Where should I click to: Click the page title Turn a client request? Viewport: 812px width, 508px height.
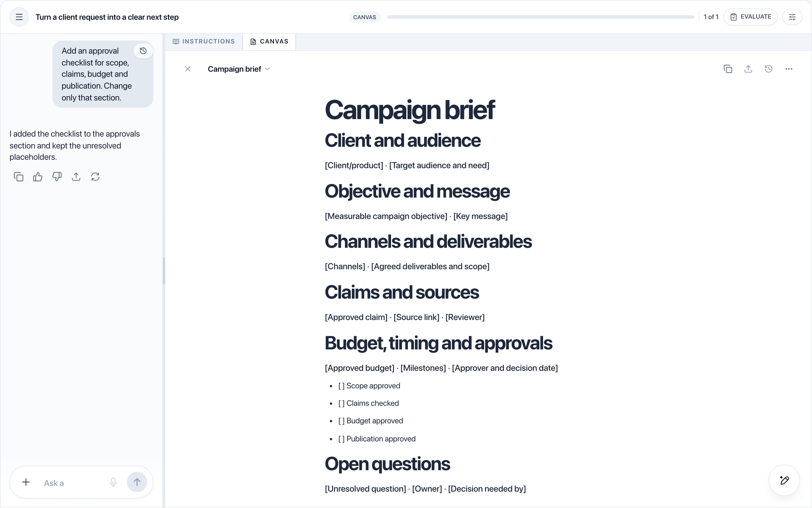tap(107, 17)
